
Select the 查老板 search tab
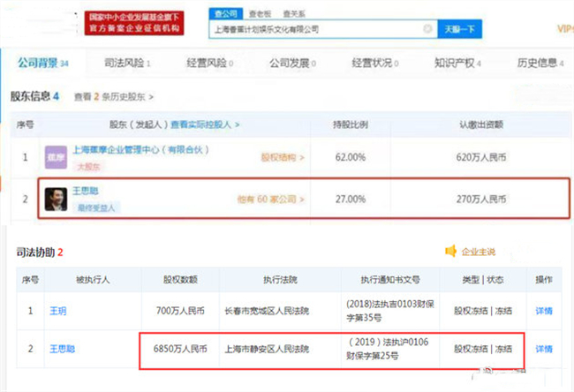coord(260,14)
